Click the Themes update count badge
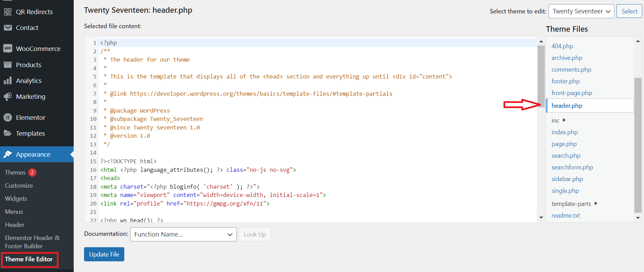The height and width of the screenshot is (272, 644). (32, 172)
